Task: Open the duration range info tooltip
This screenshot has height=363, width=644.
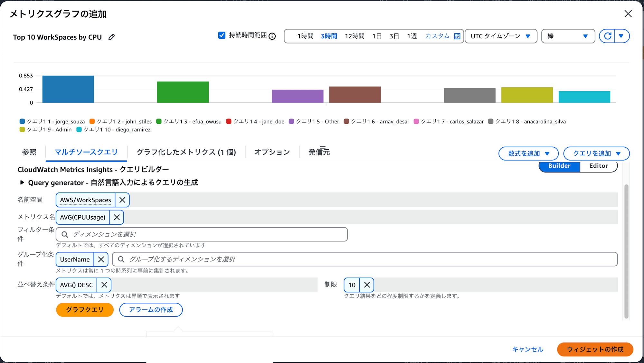Action: pos(272,36)
